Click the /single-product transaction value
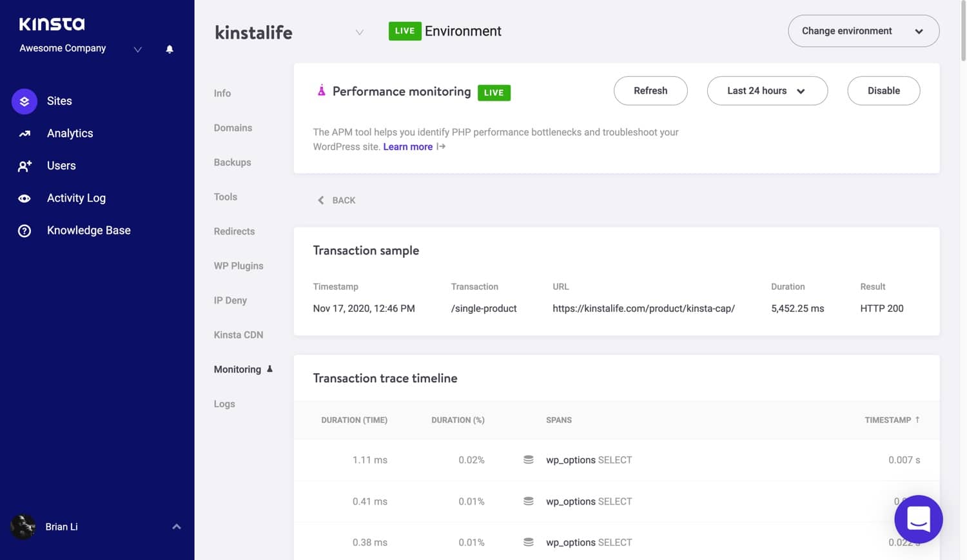Image resolution: width=967 pixels, height=560 pixels. click(484, 309)
